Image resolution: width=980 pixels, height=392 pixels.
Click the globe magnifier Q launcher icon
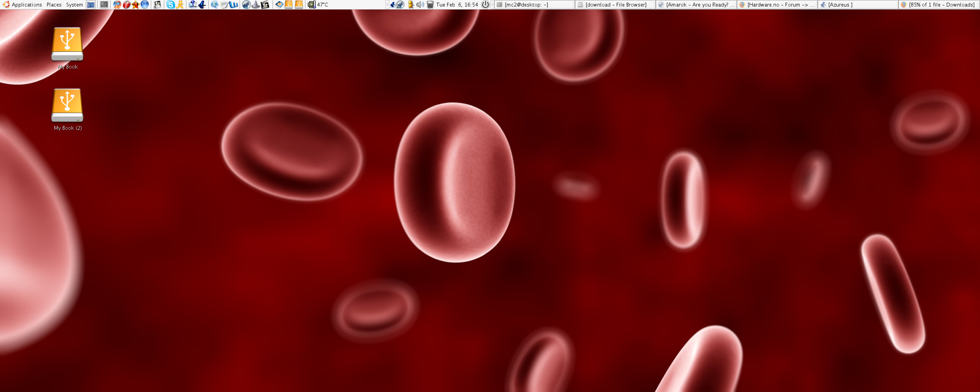click(215, 5)
